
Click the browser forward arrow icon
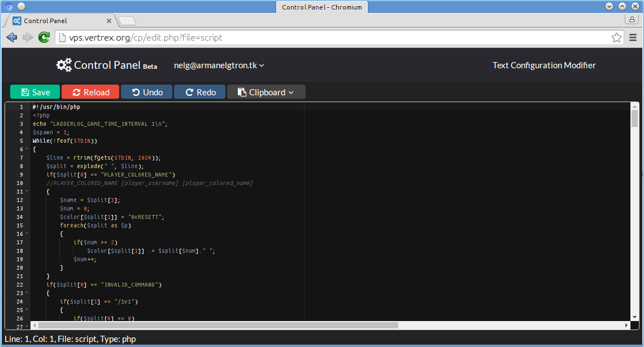click(x=28, y=38)
